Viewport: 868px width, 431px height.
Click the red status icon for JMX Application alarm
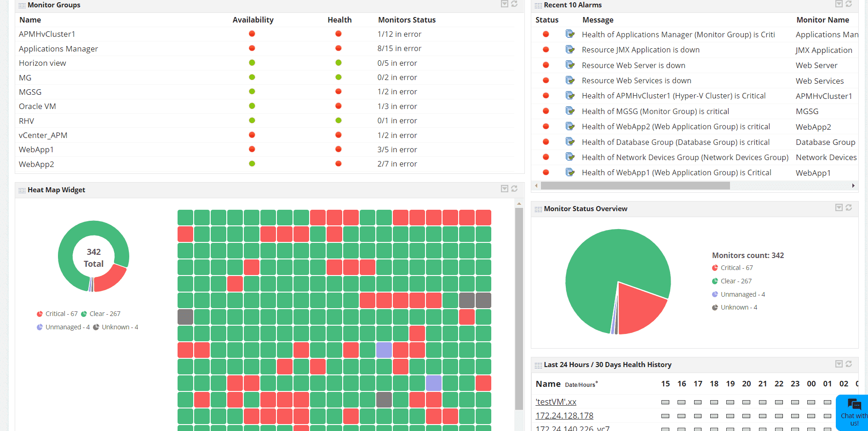(x=546, y=49)
